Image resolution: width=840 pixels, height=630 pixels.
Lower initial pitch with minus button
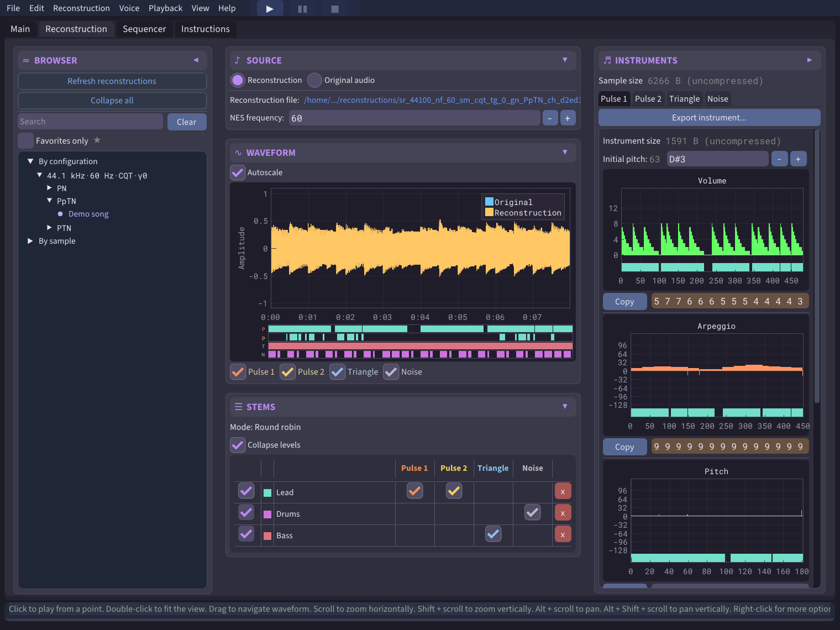click(779, 159)
